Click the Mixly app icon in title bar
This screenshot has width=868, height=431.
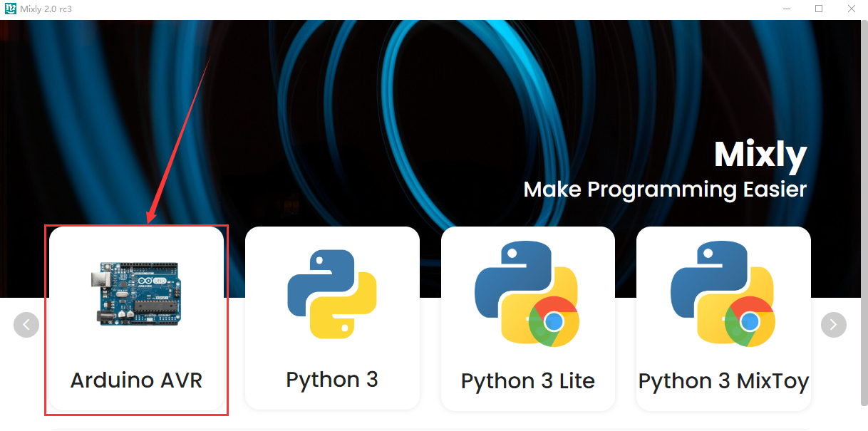click(x=11, y=9)
